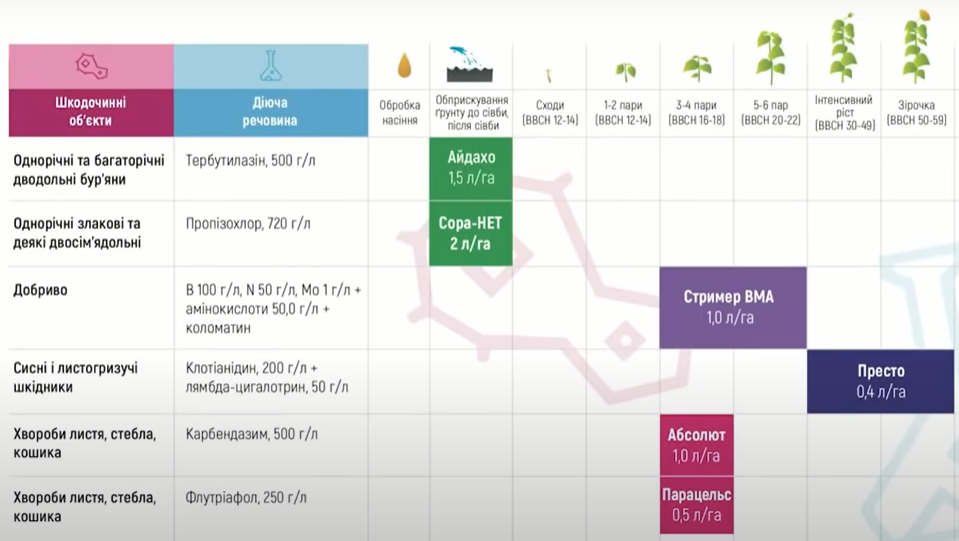The width and height of the screenshot is (959, 541).
Task: Click the pest icon above Шкодочинні об'єкти
Action: 90,66
